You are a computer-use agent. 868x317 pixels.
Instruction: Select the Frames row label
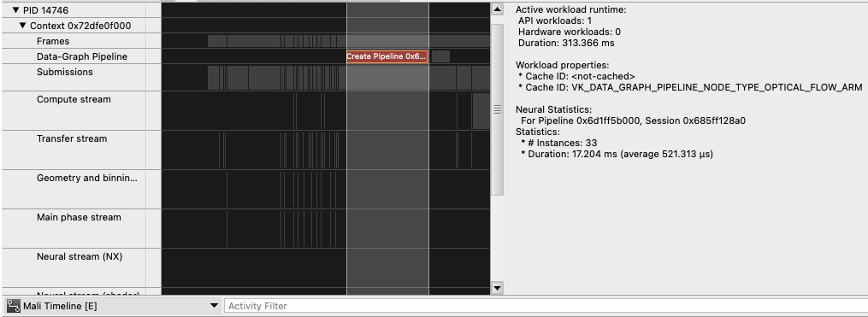53,41
